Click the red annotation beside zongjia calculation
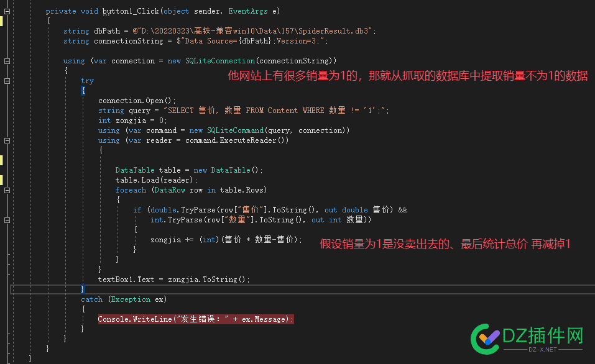This screenshot has height=364, width=595. tap(445, 243)
